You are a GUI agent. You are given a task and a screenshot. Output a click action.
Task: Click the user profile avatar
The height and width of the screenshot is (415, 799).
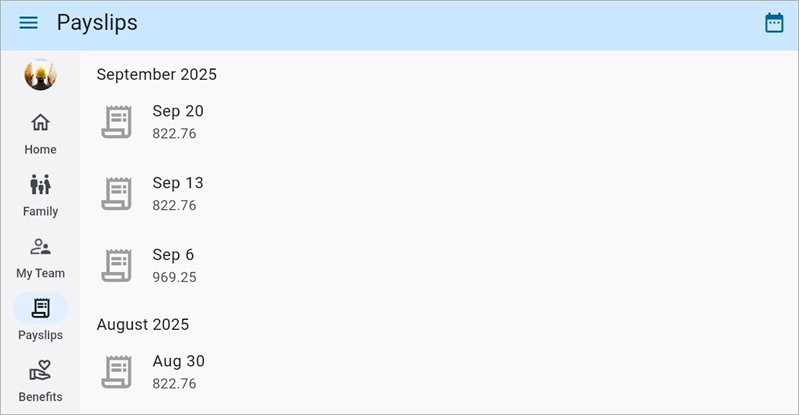click(x=40, y=75)
